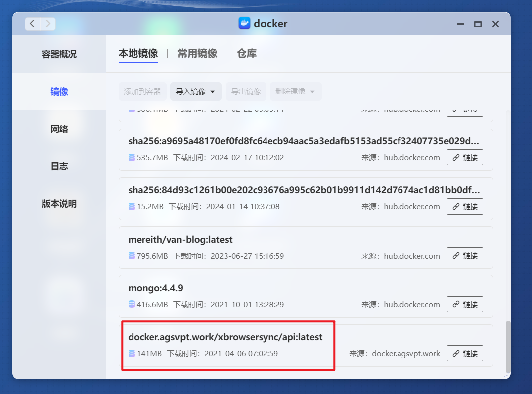Screen dimensions: 532x394
Task: Click the docker whale logo icon
Action: [x=244, y=23]
